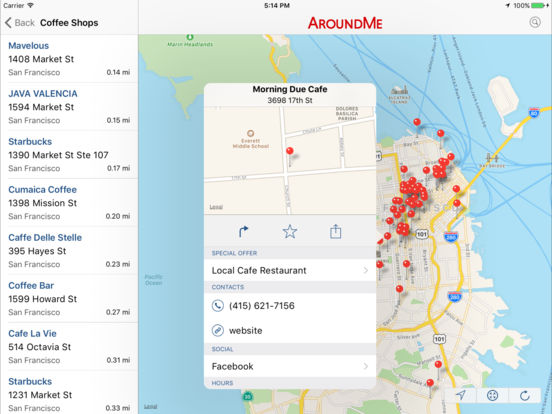Select Cumaica Coffee in the list

click(69, 203)
